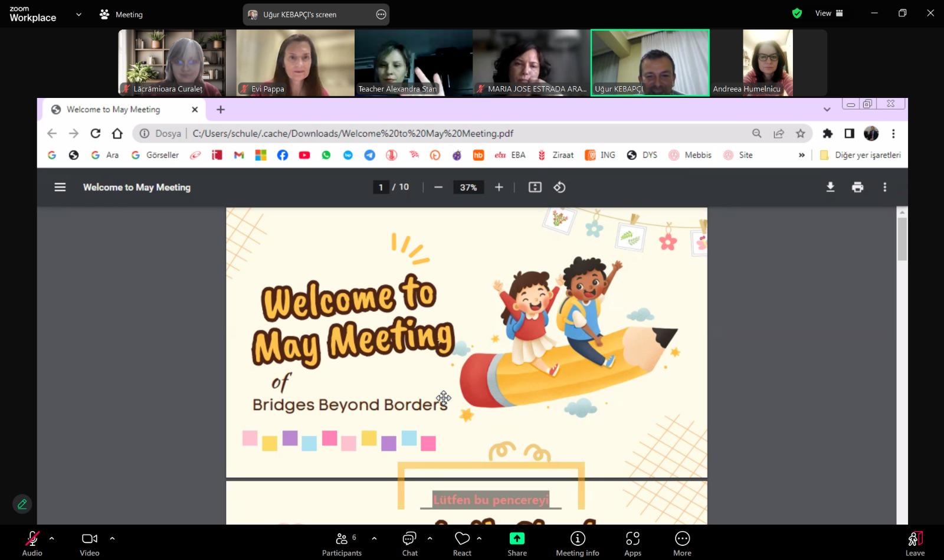Viewport: 944px width, 560px height.
Task: Open Uğur KEBAPÇI's screen share options
Action: (x=381, y=15)
